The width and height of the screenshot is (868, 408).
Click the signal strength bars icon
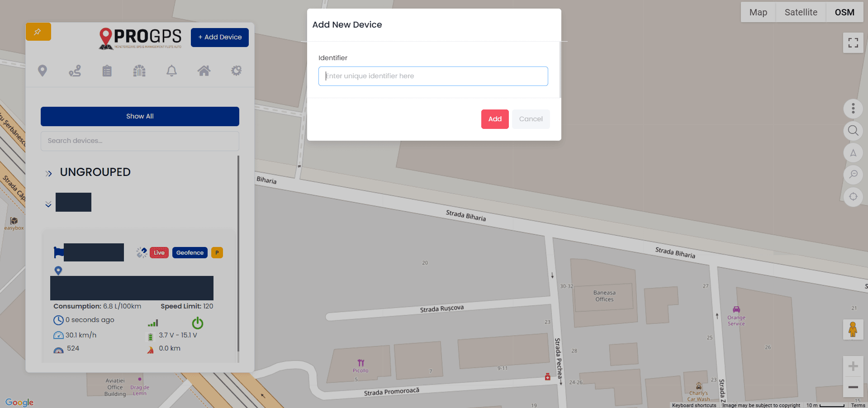pyautogui.click(x=153, y=323)
